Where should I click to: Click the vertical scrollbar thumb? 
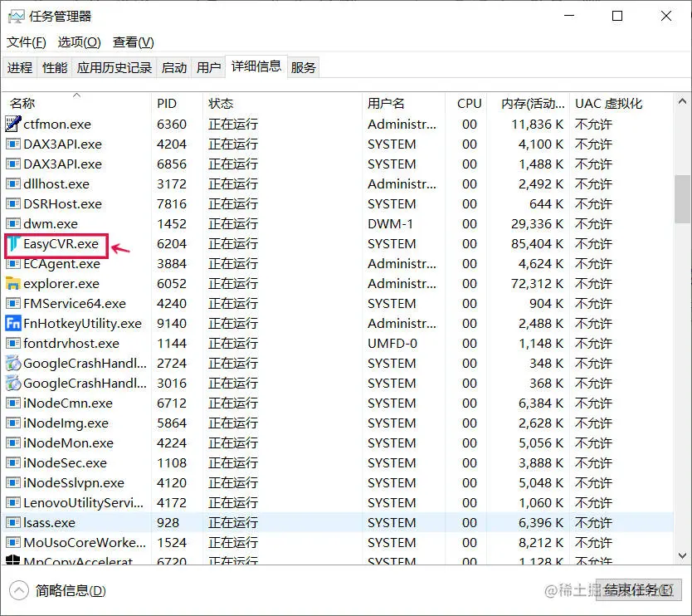click(x=682, y=199)
